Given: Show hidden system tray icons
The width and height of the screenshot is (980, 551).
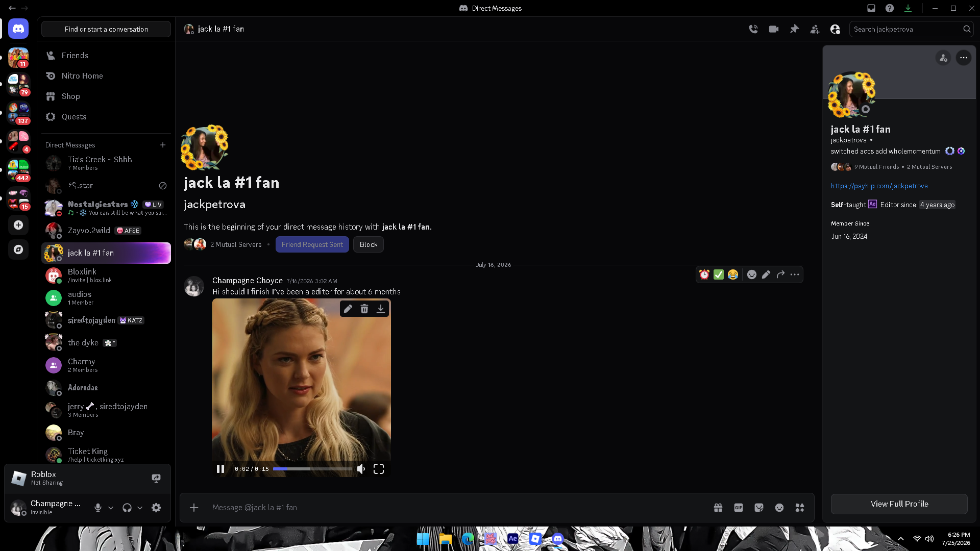Looking at the screenshot, I should [901, 539].
